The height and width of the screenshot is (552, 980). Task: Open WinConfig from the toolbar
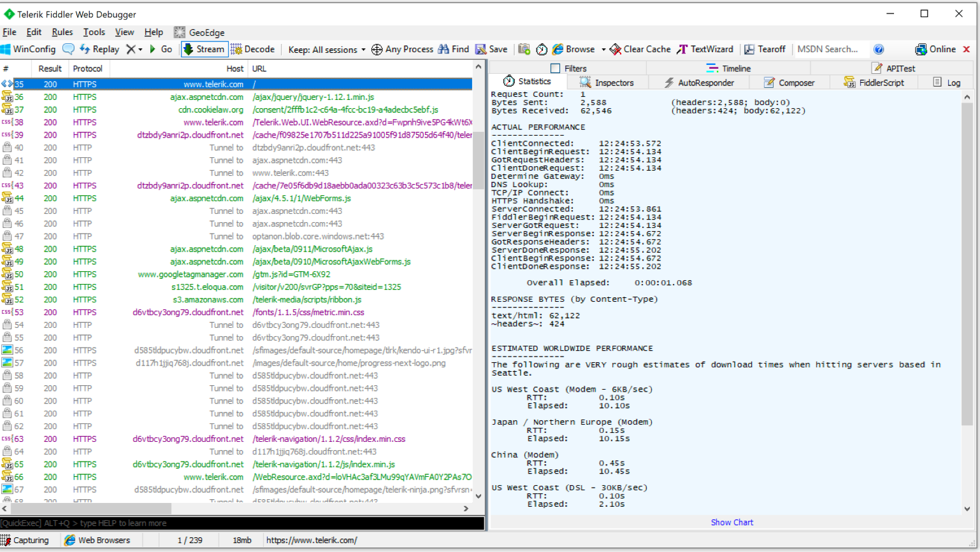(29, 49)
